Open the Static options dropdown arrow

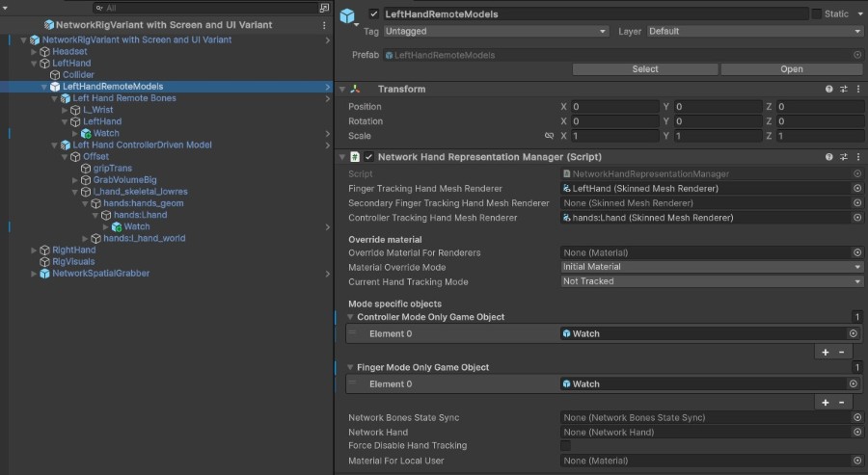pyautogui.click(x=860, y=13)
